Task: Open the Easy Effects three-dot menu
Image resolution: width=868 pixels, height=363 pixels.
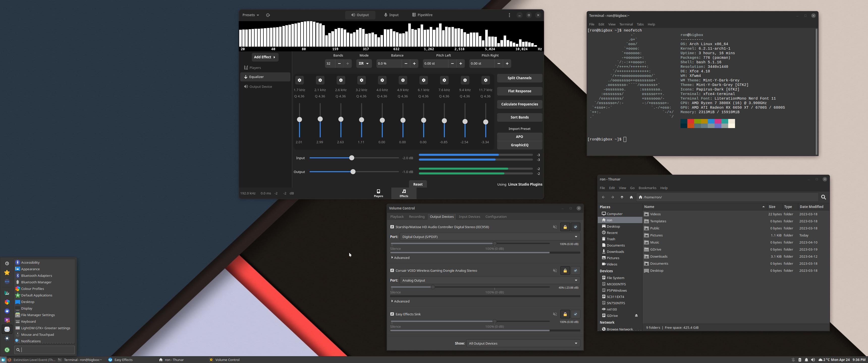Action: (509, 15)
